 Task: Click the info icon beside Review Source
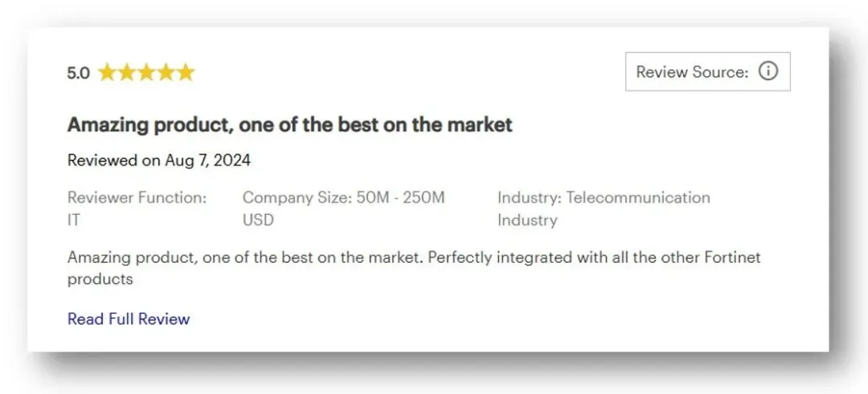(768, 72)
